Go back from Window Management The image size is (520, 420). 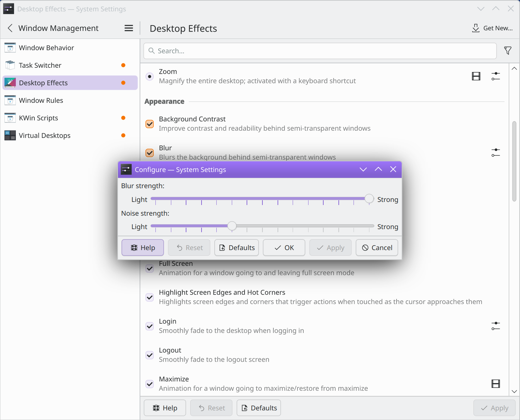10,28
